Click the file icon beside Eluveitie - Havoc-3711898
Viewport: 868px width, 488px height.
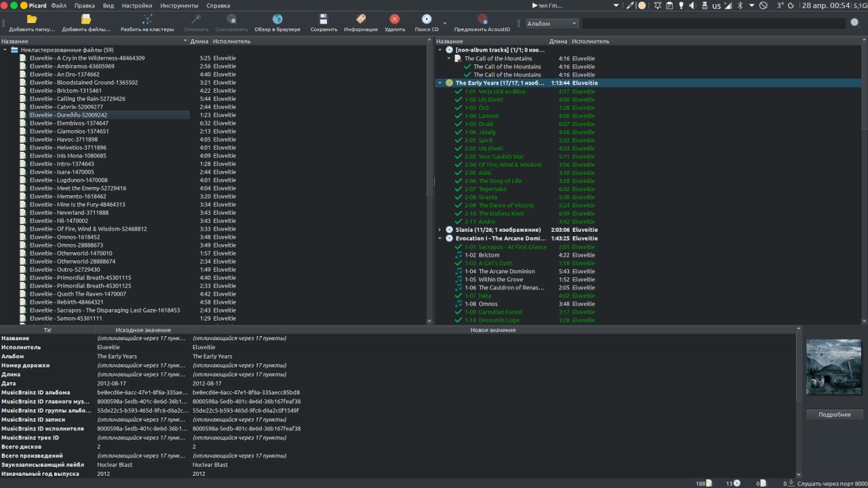23,140
